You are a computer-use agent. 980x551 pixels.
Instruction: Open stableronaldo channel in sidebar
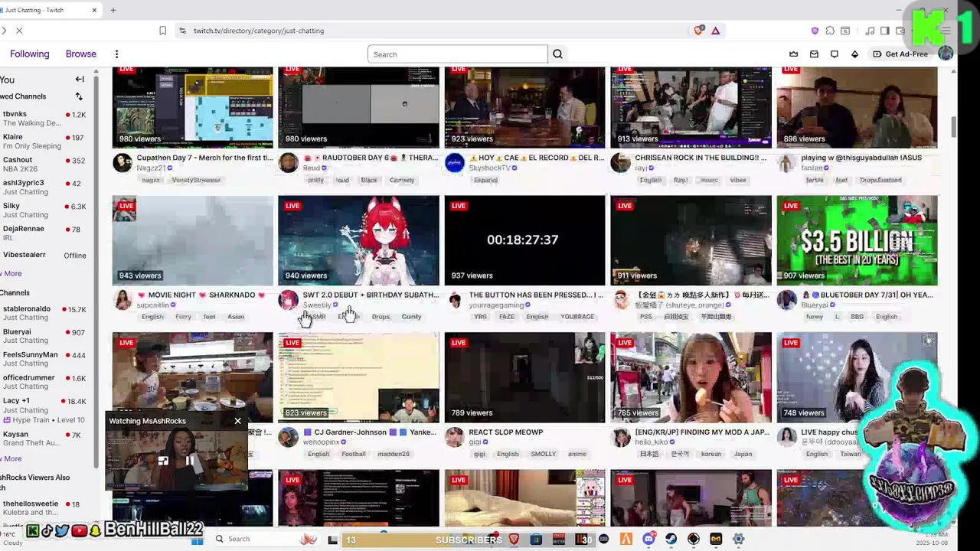coord(44,313)
